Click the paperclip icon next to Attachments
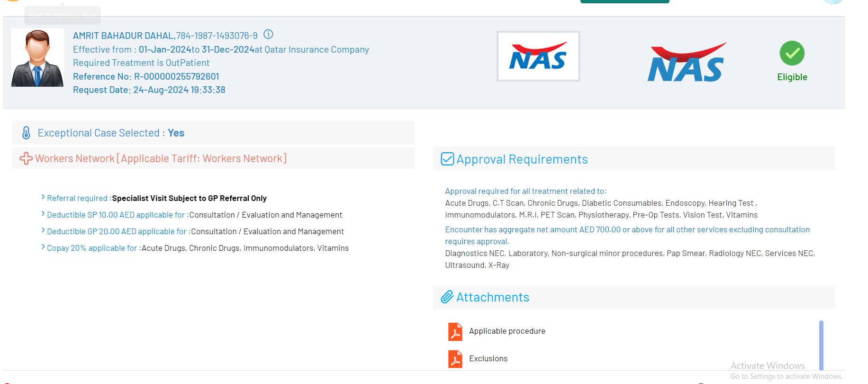This screenshot has height=384, width=868. tap(447, 297)
